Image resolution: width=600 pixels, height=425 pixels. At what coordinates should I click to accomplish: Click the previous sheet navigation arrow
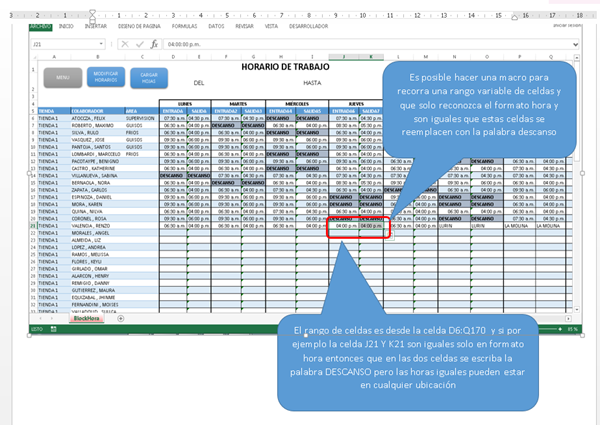point(41,318)
